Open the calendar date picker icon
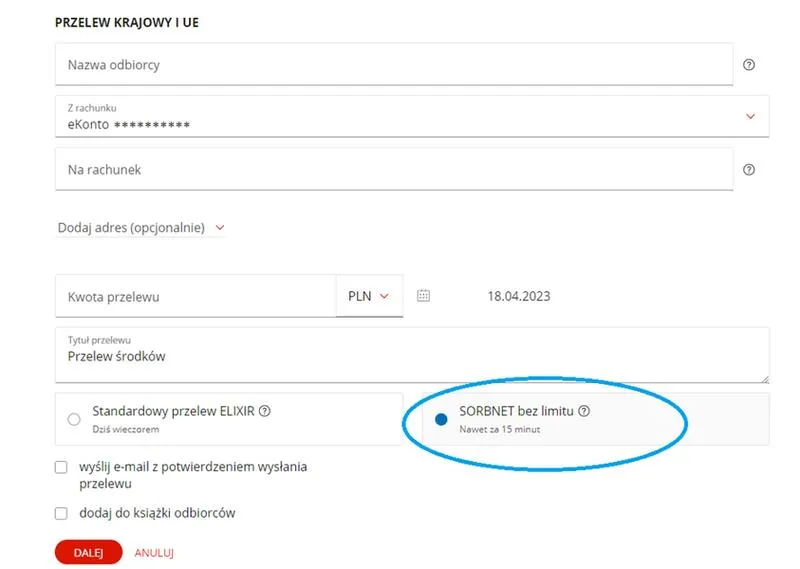800x569 pixels. point(423,295)
